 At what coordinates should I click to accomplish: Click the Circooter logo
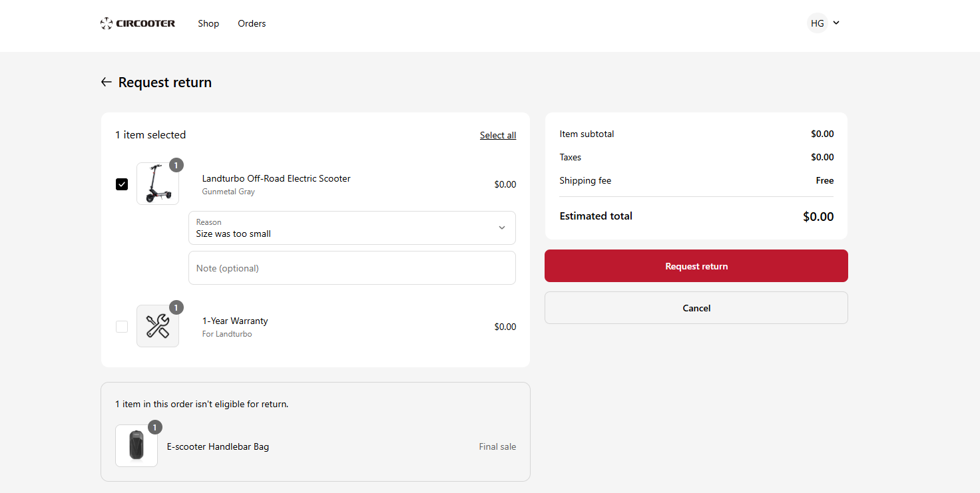[138, 23]
